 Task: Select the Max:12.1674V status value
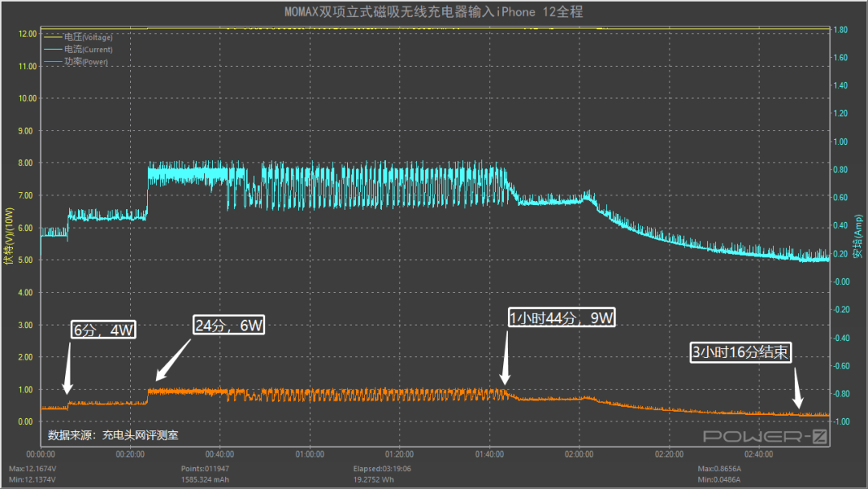tap(33, 469)
